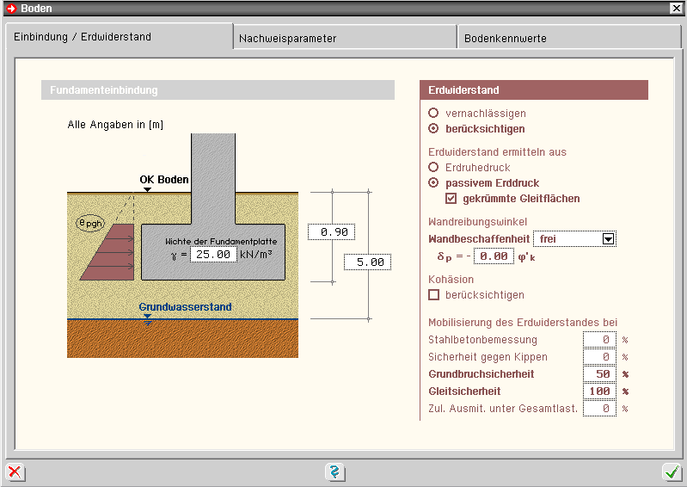
Task: Click the δp wall friction angle field
Action: (x=492, y=257)
